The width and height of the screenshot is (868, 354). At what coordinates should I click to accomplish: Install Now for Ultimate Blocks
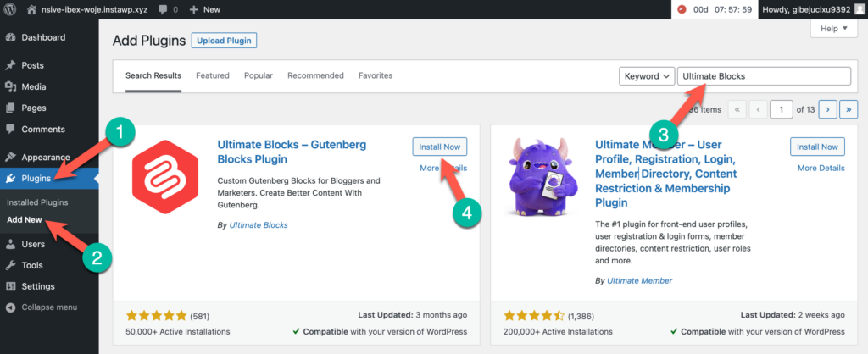440,147
